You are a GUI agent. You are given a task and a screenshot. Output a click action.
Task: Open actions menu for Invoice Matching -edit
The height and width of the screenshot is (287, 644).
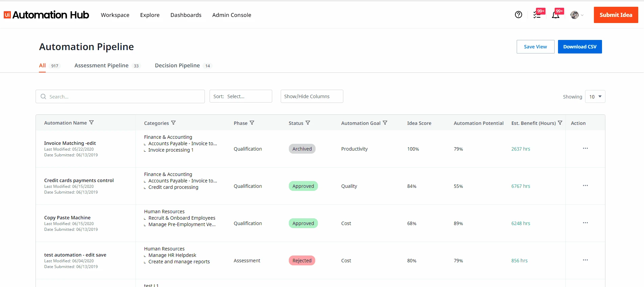(x=585, y=148)
